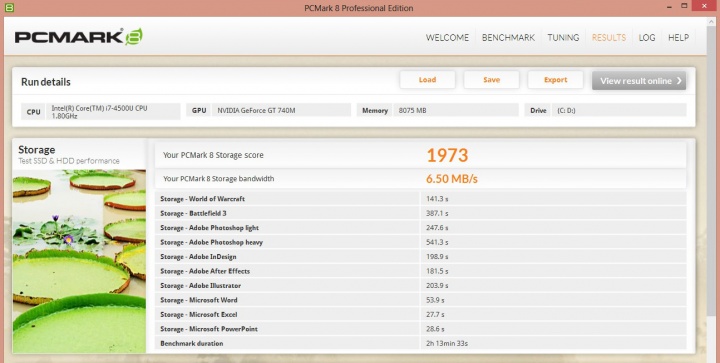Click the Intel Core i7-4500U CPU field

coord(113,112)
